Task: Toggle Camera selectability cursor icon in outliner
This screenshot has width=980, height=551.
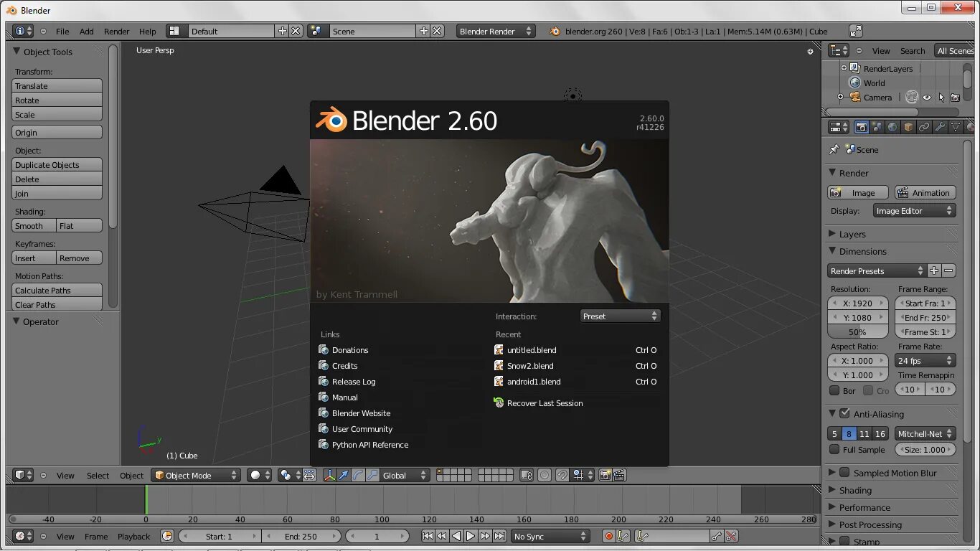Action: pos(941,98)
